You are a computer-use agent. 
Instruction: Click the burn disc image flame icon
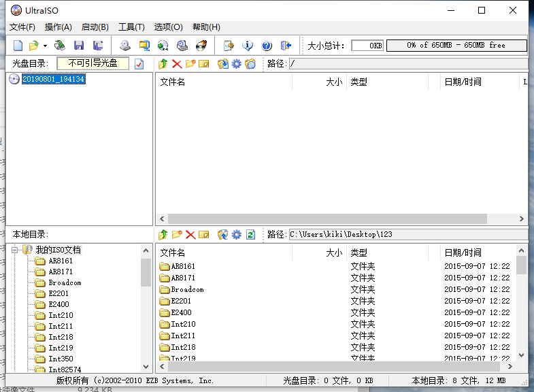[201, 46]
